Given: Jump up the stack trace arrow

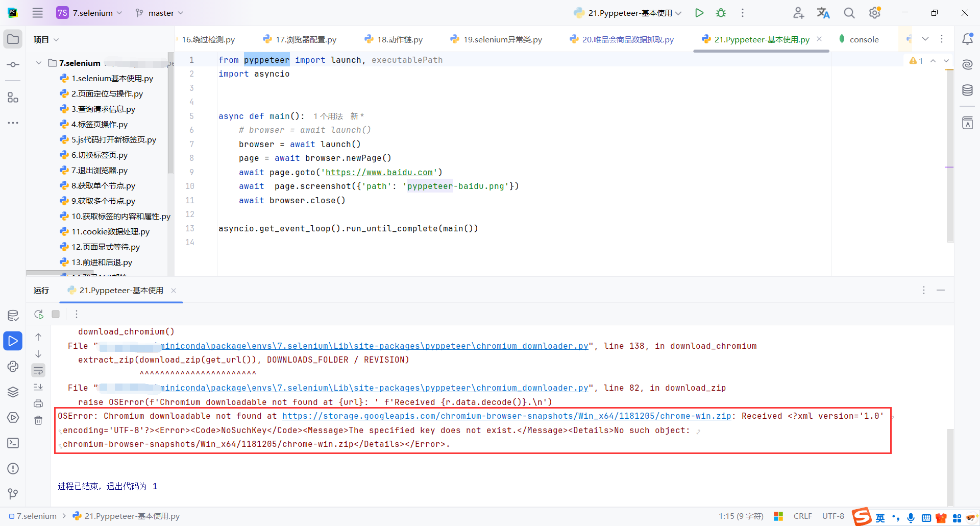Looking at the screenshot, I should pyautogui.click(x=38, y=337).
